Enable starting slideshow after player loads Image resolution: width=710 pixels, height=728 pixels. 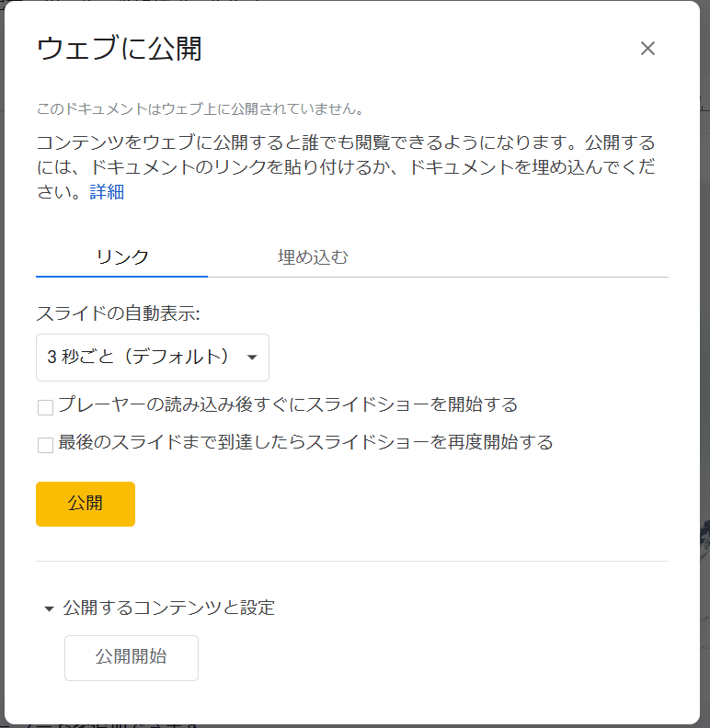[x=46, y=407]
